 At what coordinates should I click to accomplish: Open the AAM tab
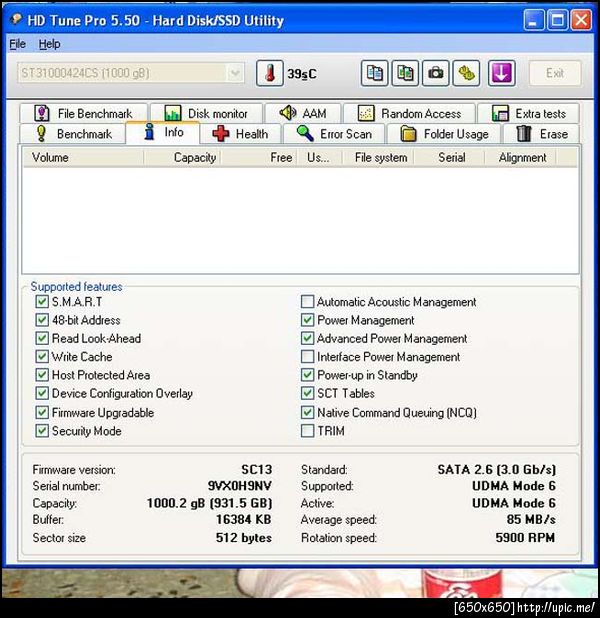tap(303, 114)
